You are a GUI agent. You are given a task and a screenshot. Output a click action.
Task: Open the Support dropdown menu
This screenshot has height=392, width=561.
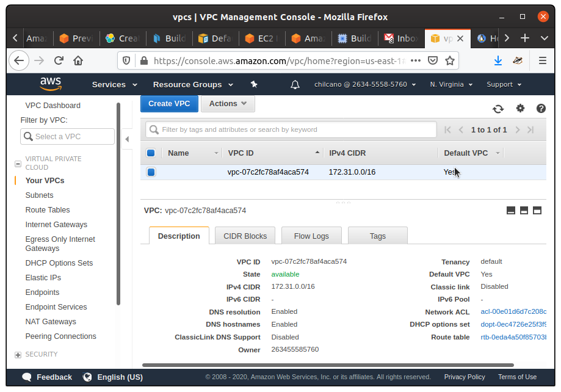pyautogui.click(x=504, y=84)
